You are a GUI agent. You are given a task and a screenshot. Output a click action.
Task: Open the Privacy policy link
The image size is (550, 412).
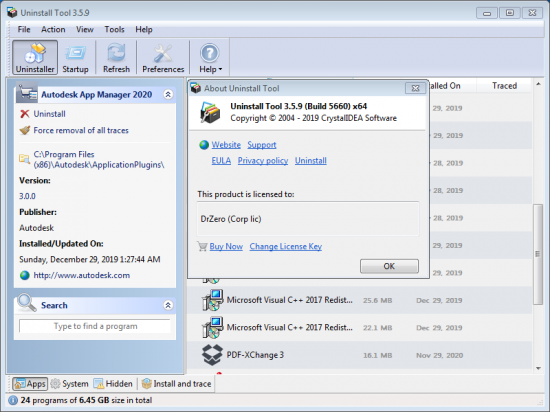(263, 161)
